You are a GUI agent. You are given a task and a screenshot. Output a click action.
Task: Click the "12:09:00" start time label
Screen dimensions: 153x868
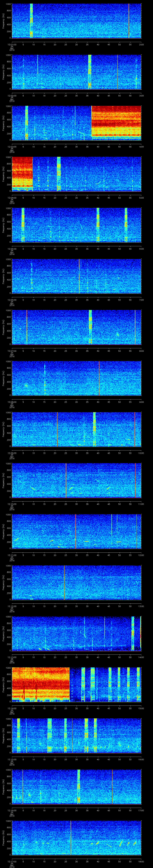tap(12, 453)
